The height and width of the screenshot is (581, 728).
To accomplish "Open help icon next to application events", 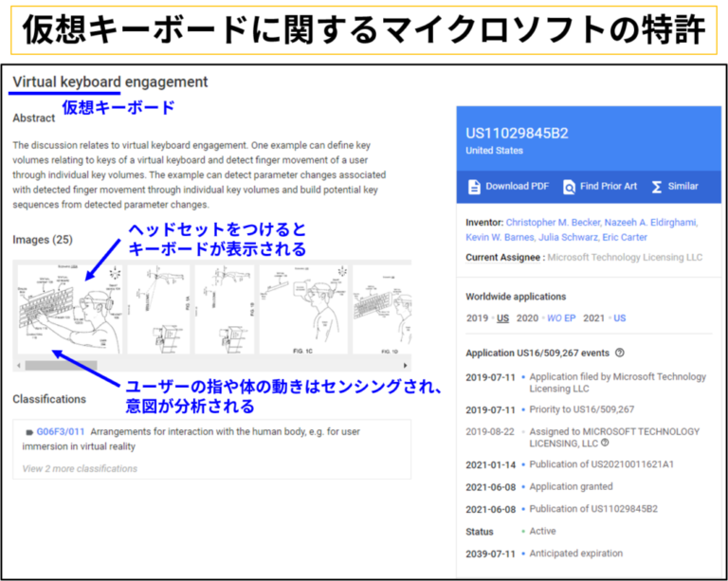I will tap(619, 353).
